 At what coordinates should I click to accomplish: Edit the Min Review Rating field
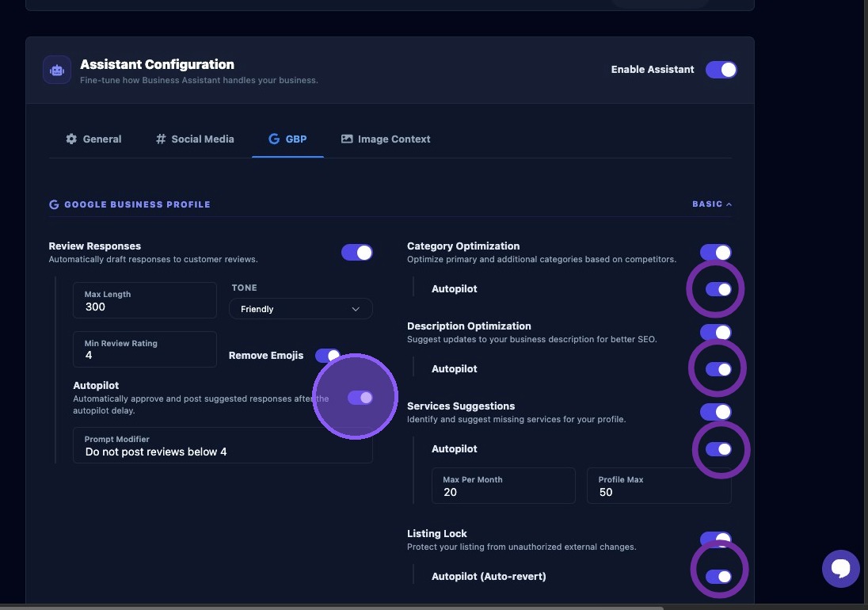click(x=144, y=349)
